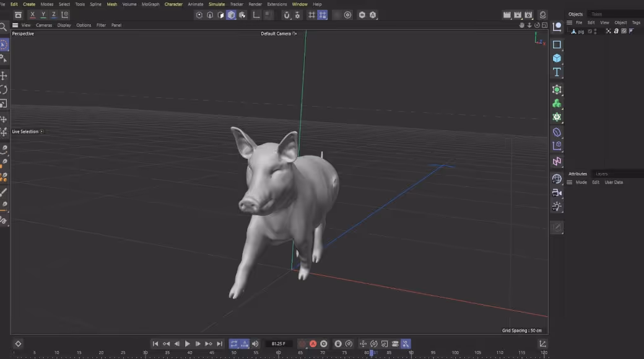
Task: Click the green Cloner generator icon
Action: pyautogui.click(x=557, y=103)
